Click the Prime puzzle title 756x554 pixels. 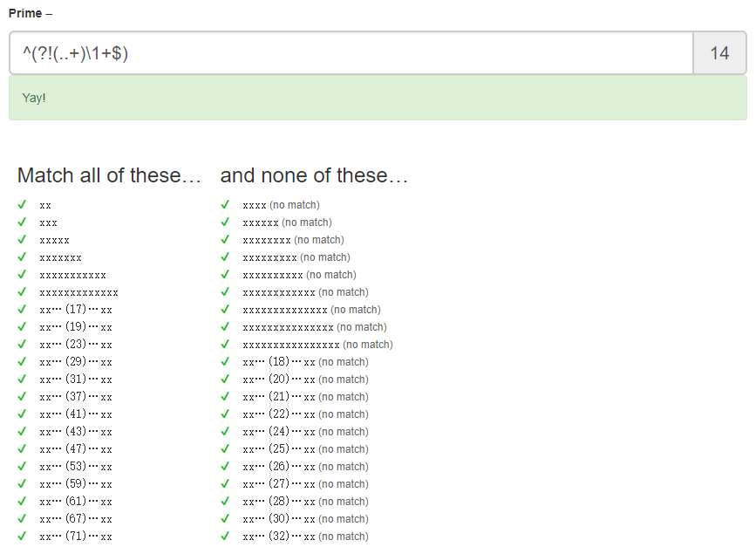pyautogui.click(x=25, y=13)
